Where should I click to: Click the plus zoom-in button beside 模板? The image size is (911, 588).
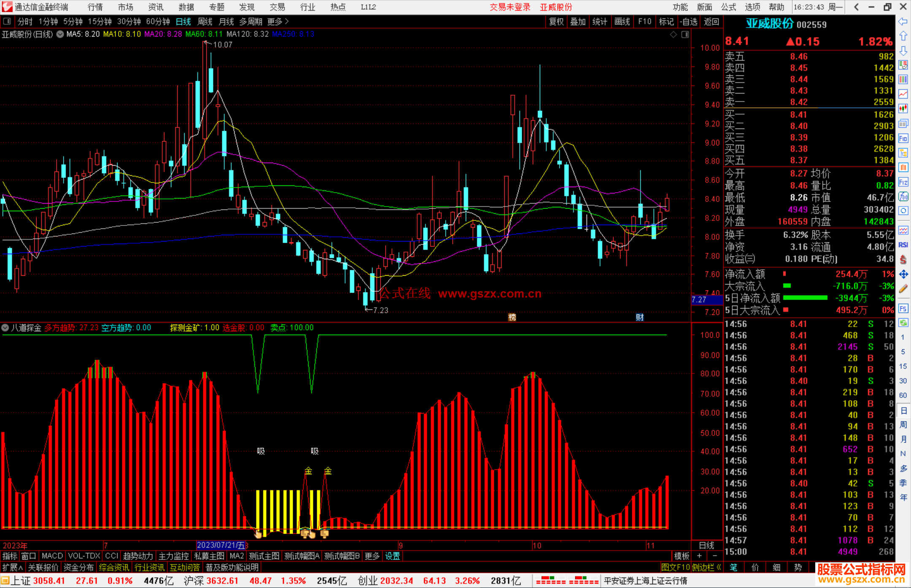coord(699,556)
